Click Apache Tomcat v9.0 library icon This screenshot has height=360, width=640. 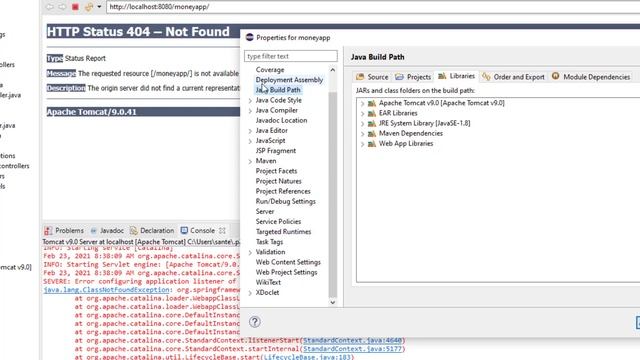(x=371, y=103)
